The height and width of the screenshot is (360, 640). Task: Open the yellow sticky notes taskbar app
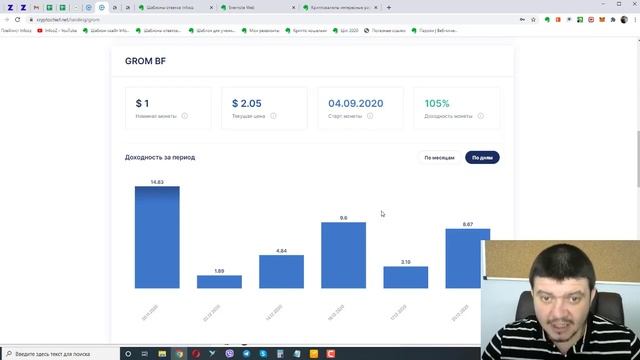(x=313, y=354)
